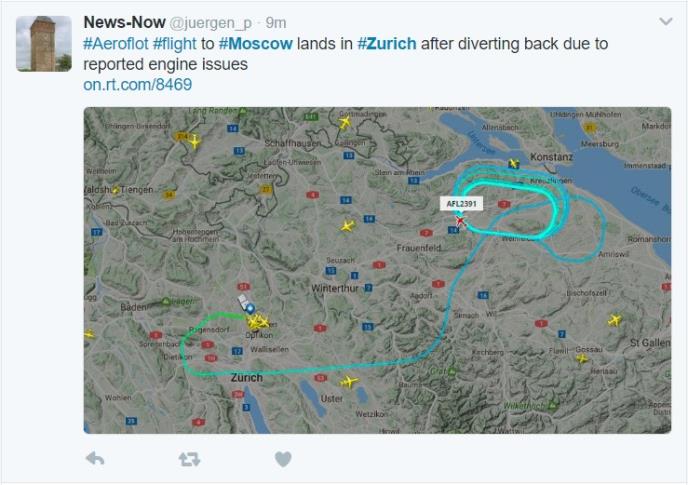Select the yellow plane north of Winterthur
The width and height of the screenshot is (688, 485).
click(x=348, y=226)
